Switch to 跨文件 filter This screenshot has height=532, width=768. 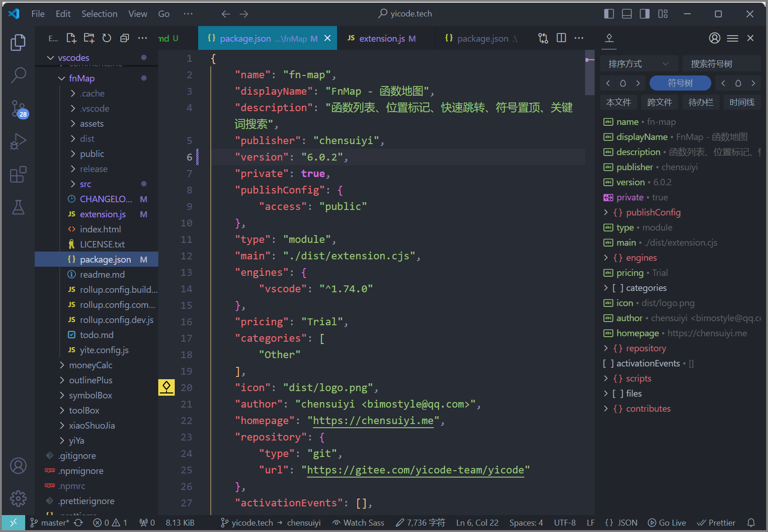pyautogui.click(x=660, y=102)
